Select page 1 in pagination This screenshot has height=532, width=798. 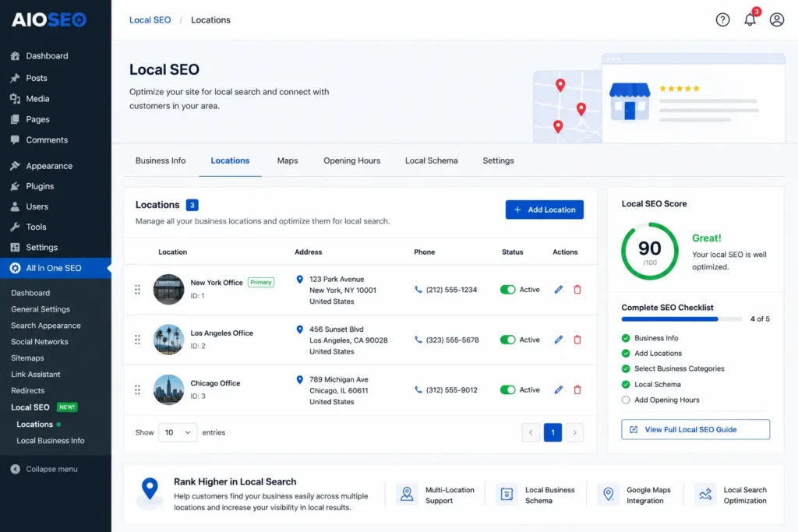[553, 432]
